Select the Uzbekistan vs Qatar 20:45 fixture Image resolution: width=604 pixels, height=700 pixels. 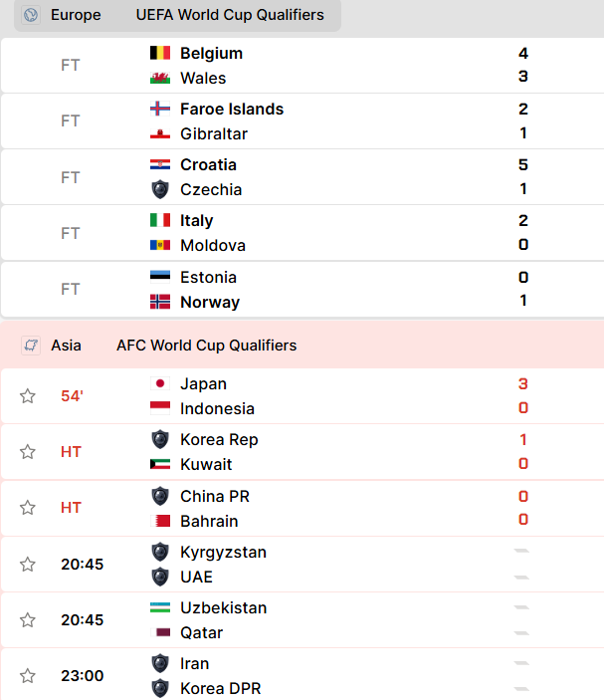pos(302,620)
